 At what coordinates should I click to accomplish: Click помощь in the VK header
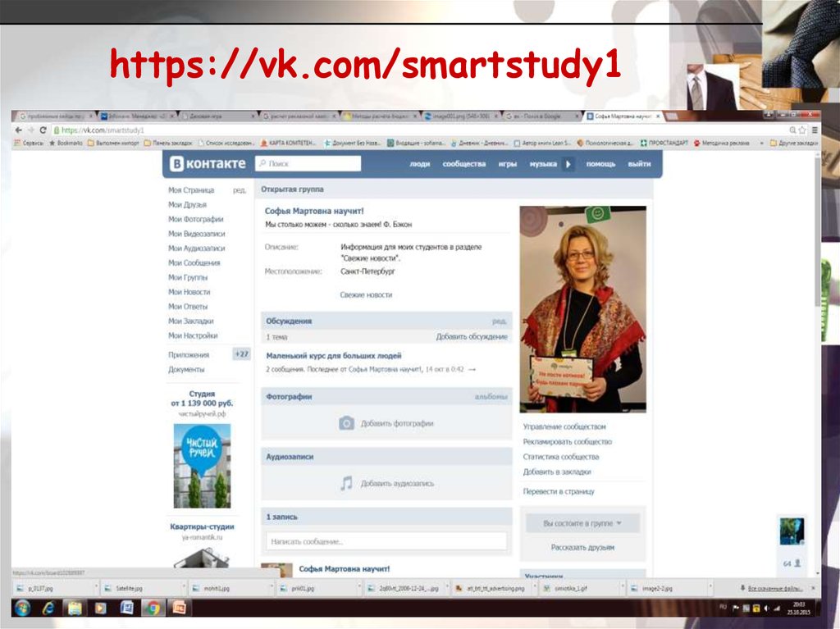pos(600,164)
